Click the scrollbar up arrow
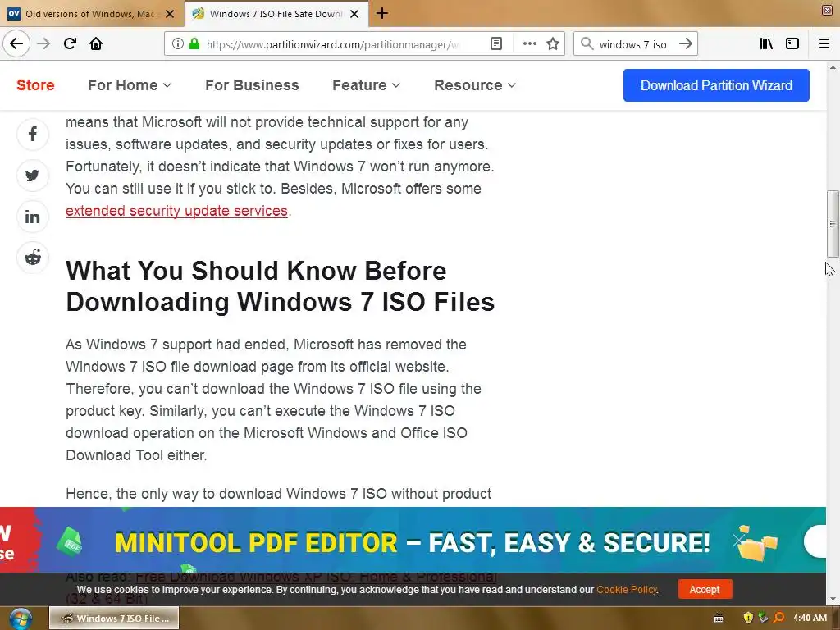 pos(833,67)
